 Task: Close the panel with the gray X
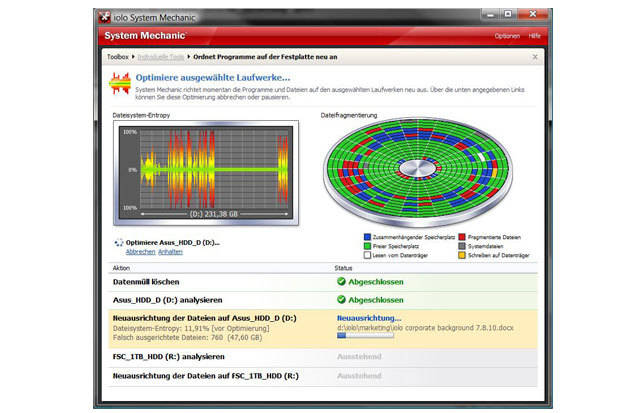pyautogui.click(x=535, y=57)
